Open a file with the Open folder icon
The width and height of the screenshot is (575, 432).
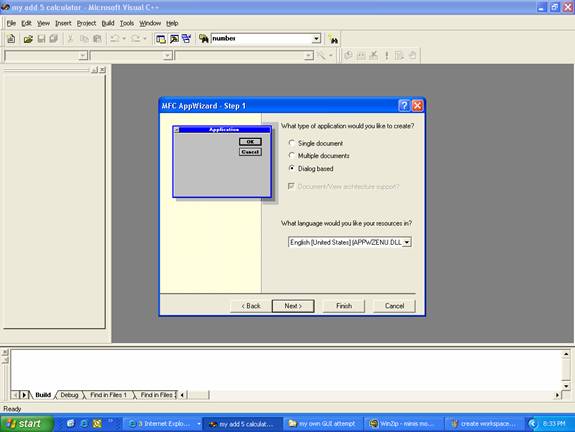click(28, 39)
